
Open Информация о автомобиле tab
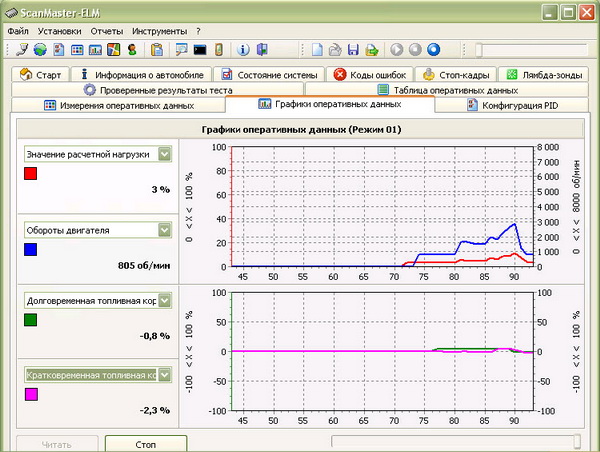coord(142,75)
